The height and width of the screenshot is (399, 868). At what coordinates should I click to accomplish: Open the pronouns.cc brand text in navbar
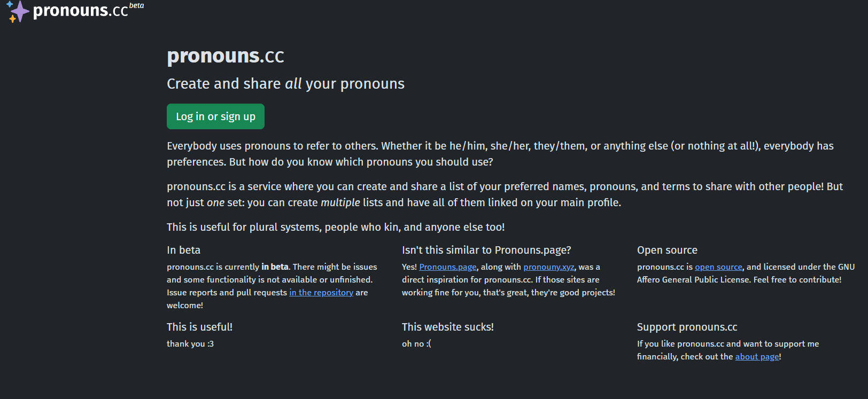coord(81,11)
